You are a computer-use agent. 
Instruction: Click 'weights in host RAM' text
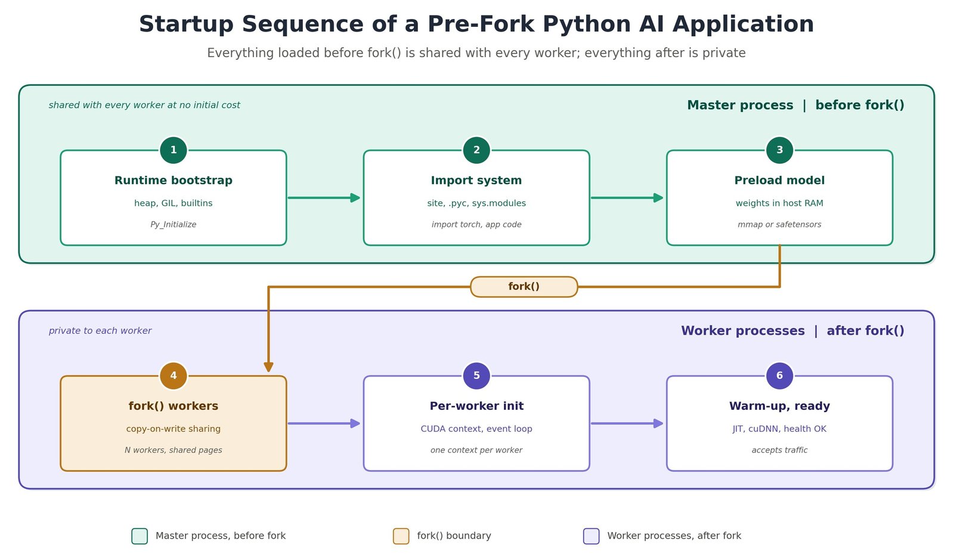tap(779, 203)
